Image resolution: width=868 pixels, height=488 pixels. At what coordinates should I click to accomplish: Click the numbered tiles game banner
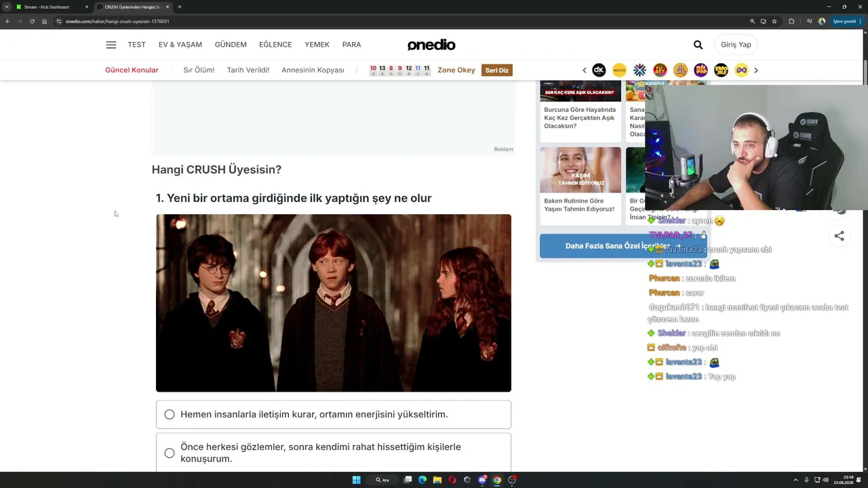click(x=399, y=70)
